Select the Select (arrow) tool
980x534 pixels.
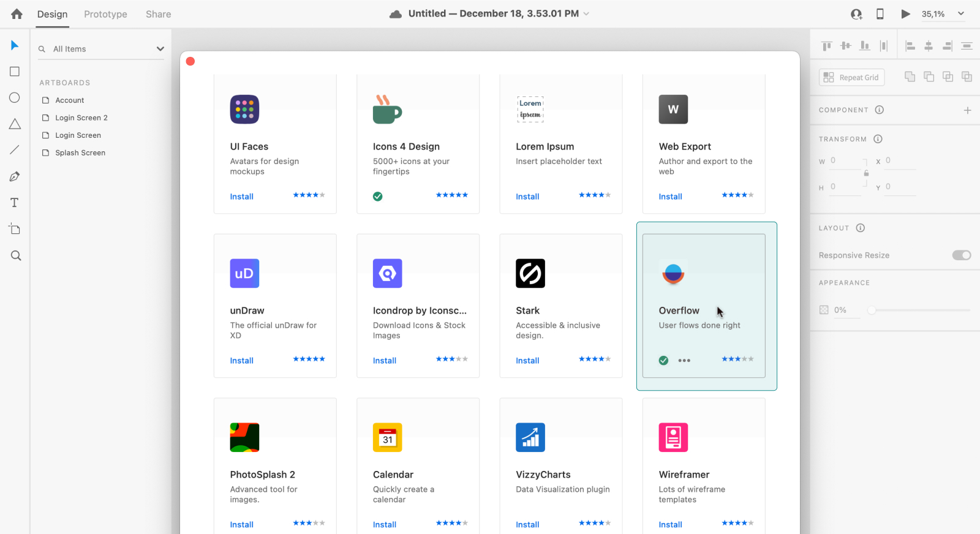click(x=15, y=45)
